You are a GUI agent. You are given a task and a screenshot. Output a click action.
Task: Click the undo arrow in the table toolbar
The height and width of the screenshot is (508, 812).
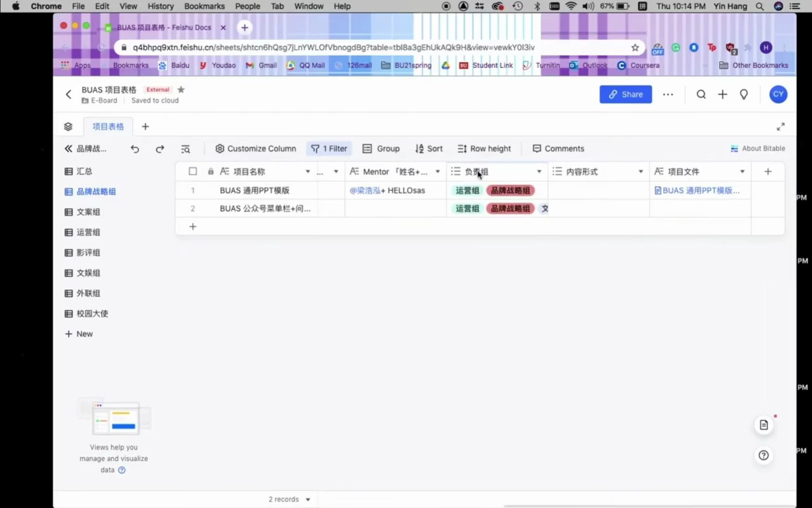click(x=135, y=149)
